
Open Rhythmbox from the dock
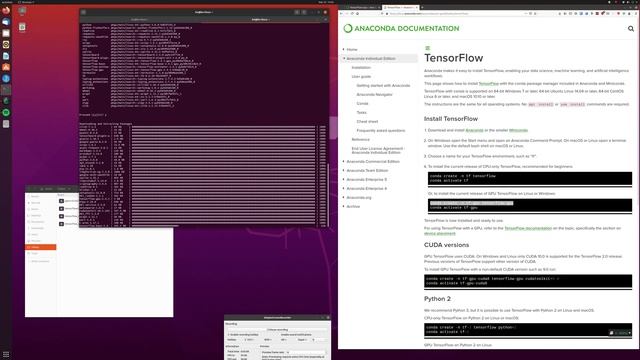point(6,44)
